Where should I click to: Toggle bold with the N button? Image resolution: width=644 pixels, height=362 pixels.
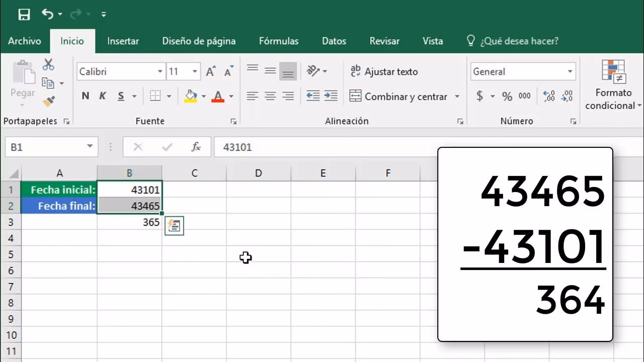(x=85, y=96)
